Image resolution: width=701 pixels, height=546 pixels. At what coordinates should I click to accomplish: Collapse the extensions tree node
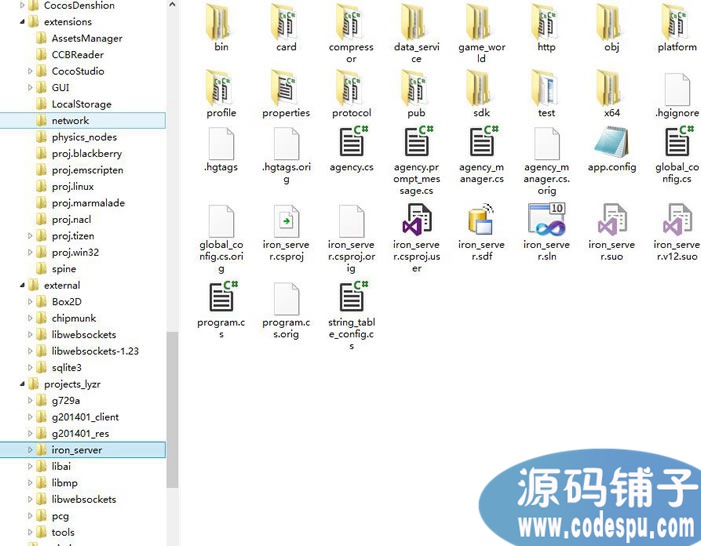[22, 22]
